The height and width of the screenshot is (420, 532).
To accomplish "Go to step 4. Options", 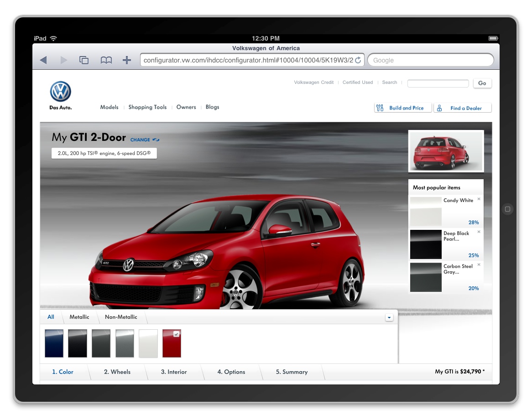I will (x=231, y=372).
